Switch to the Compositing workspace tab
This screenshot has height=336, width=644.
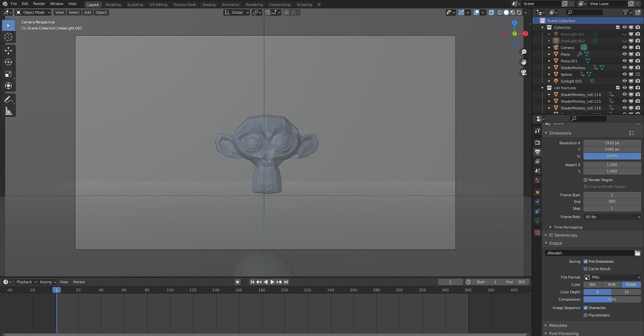coord(280,5)
